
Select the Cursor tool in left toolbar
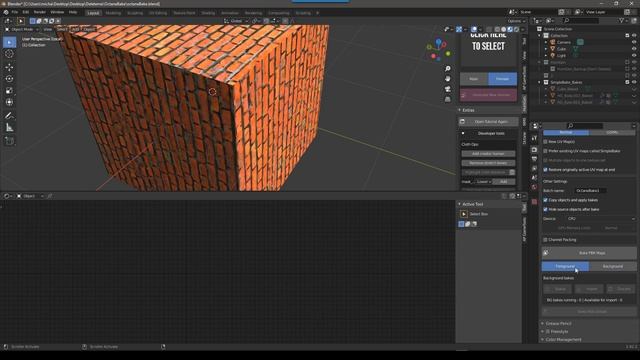pos(9,54)
